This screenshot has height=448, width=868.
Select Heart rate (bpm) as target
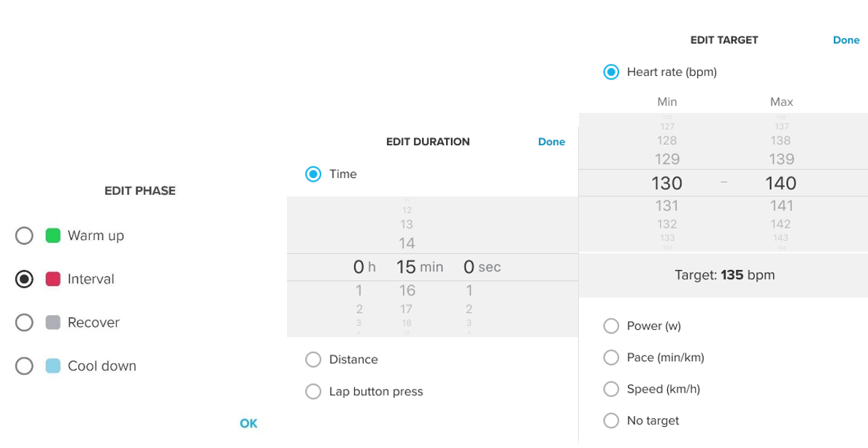pos(611,72)
